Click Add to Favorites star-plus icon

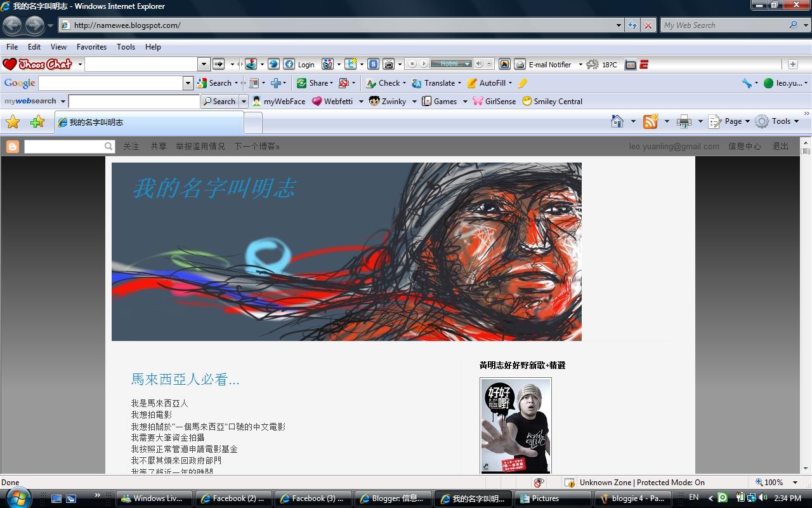click(37, 122)
